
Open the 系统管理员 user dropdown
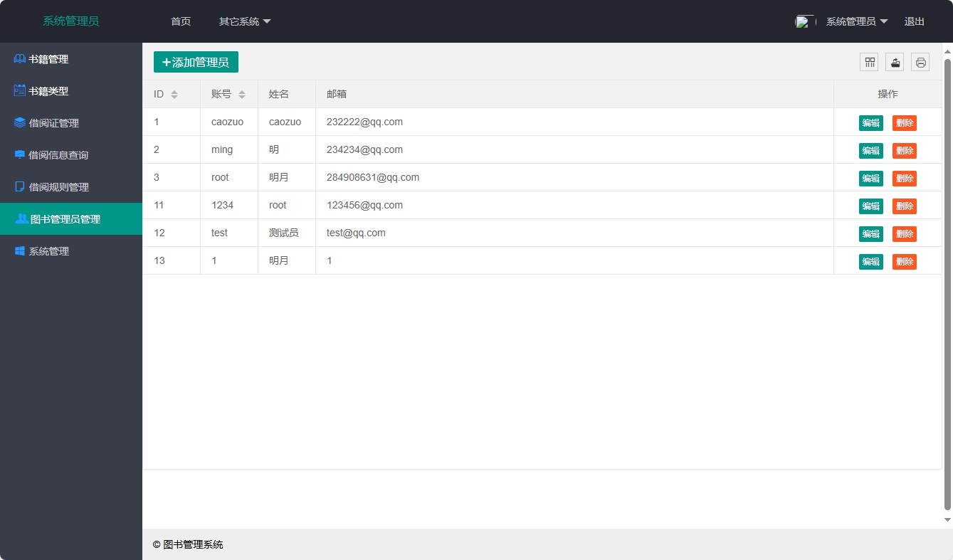pos(856,21)
